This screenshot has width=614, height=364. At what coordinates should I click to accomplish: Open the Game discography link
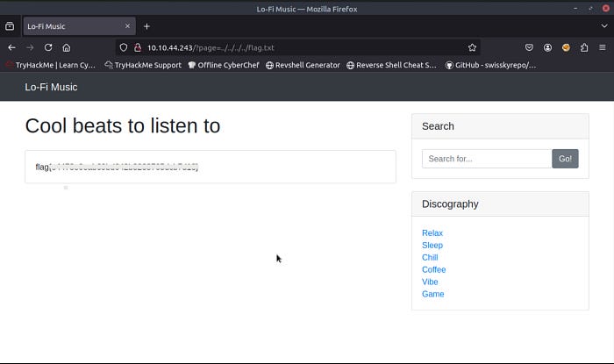coord(433,294)
